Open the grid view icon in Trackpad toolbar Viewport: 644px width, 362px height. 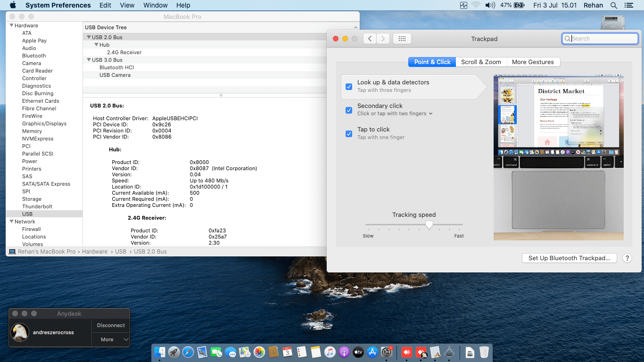[402, 38]
